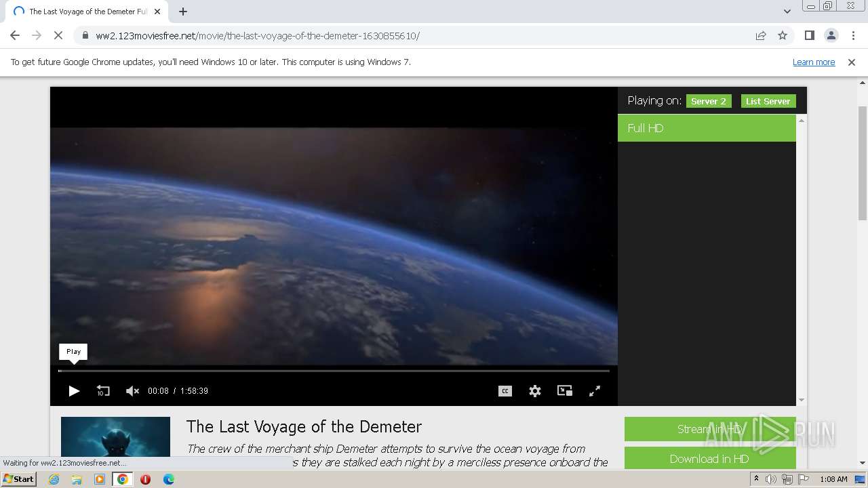Go forward in browser history

point(37,35)
